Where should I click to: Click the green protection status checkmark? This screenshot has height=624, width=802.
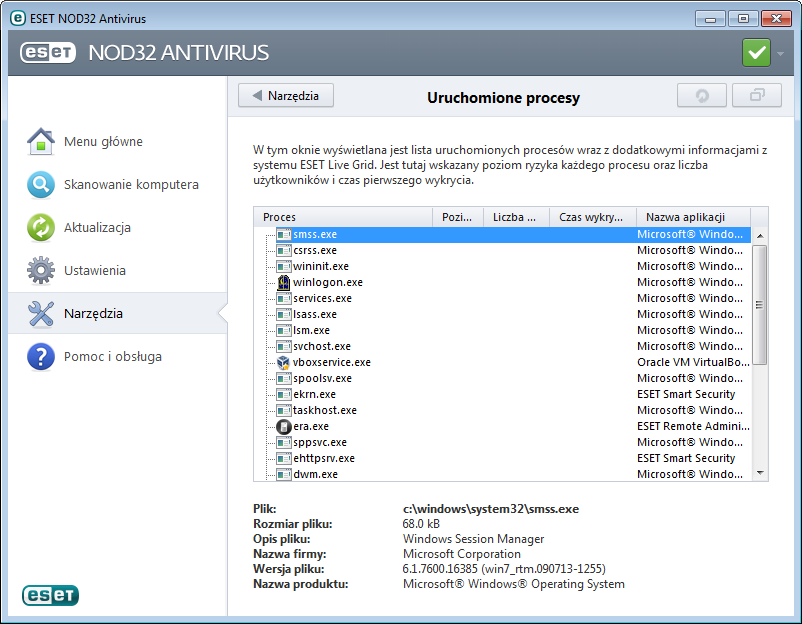[x=756, y=53]
